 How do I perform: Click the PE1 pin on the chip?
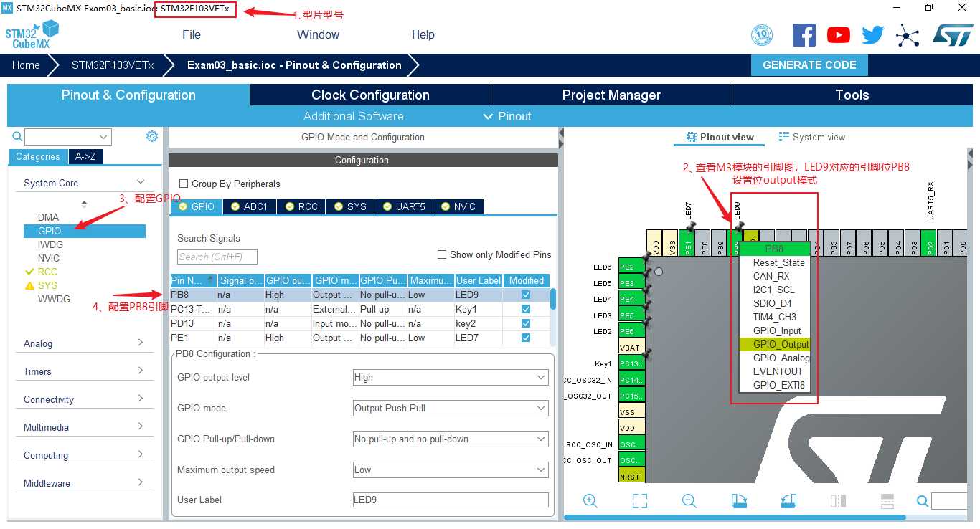688,242
